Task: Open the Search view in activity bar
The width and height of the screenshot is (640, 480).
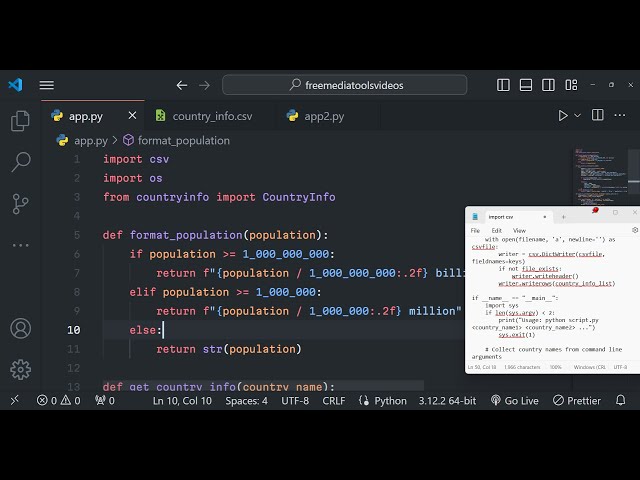Action: (x=20, y=162)
